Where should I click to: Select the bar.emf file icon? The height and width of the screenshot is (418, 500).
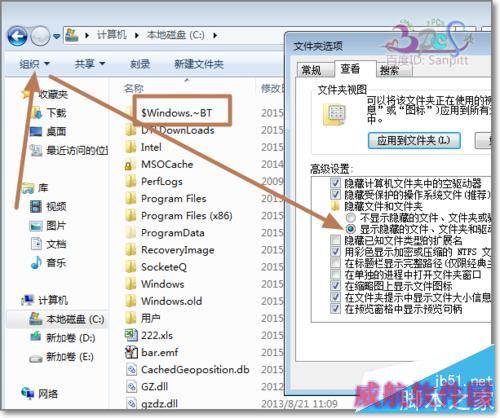(131, 352)
